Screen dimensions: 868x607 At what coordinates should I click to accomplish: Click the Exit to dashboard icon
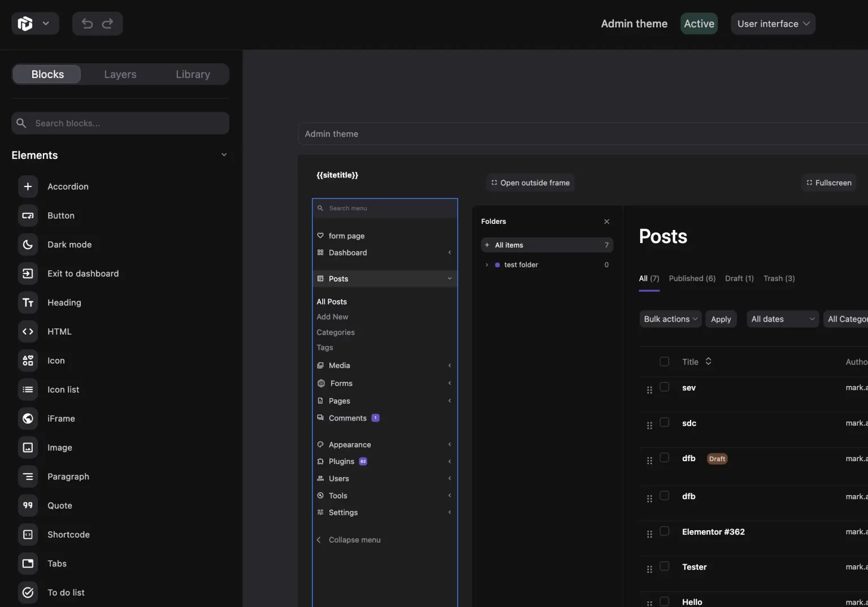click(x=28, y=274)
